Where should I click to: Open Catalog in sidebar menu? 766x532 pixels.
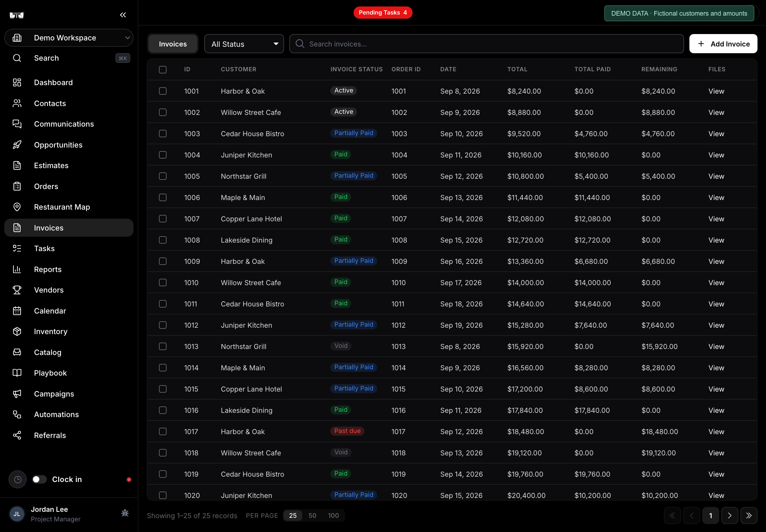tap(69, 353)
